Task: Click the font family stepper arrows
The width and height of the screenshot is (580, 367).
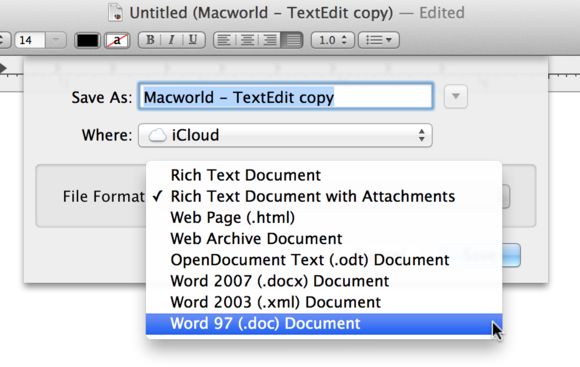Action: [x=2, y=40]
